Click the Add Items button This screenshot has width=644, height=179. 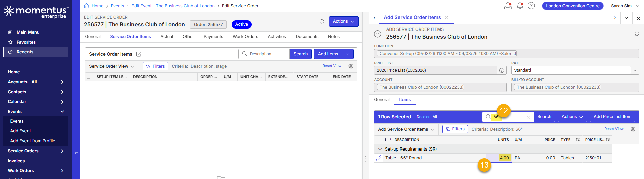point(328,54)
